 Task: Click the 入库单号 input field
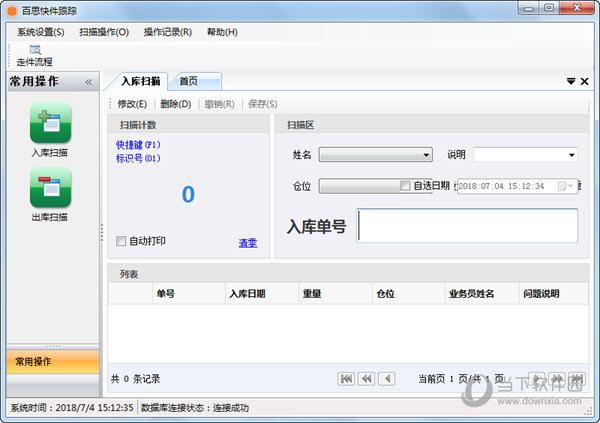coord(467,225)
